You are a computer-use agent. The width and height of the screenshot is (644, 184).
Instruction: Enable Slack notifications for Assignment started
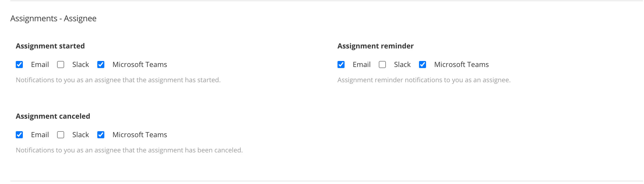(60, 65)
